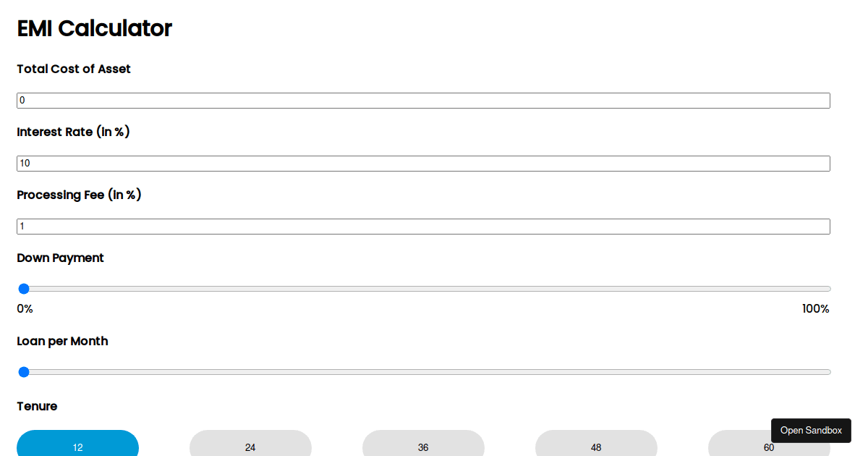The height and width of the screenshot is (456, 868).
Task: Click the Loan per Month label
Action: (62, 341)
